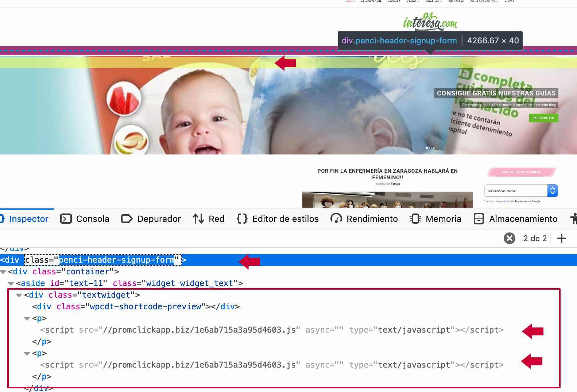
Task: Click the author name Teresa
Action: coord(395,184)
